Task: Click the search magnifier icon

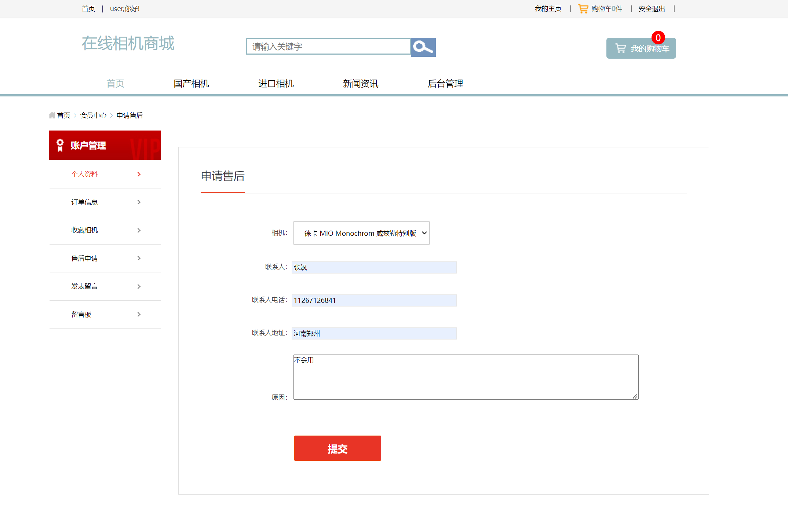Action: pos(423,47)
